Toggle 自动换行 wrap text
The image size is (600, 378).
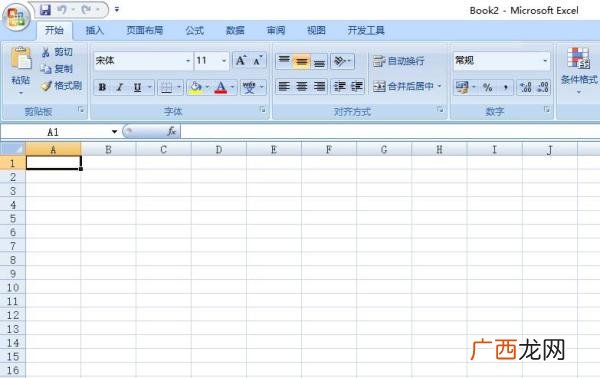pos(398,61)
